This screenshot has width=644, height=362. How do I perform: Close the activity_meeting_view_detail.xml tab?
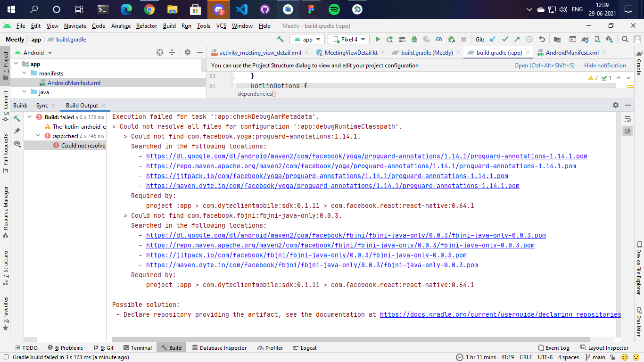pyautogui.click(x=306, y=53)
